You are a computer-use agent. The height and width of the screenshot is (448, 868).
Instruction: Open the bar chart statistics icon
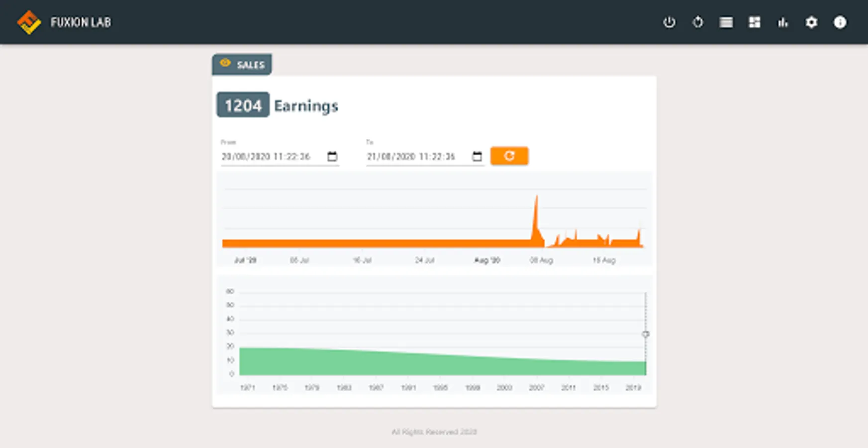783,22
